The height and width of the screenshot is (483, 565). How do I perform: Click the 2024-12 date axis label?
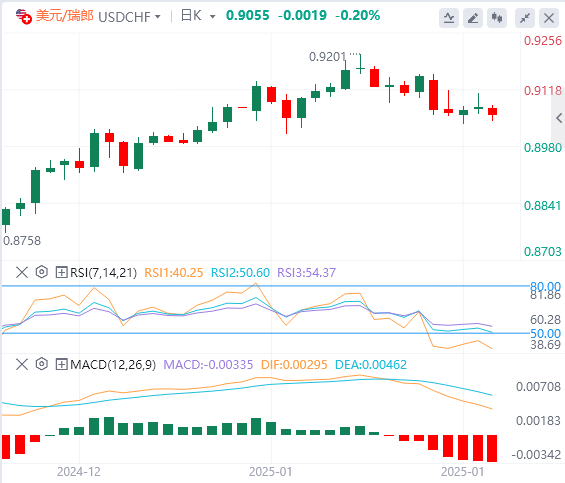click(x=79, y=472)
